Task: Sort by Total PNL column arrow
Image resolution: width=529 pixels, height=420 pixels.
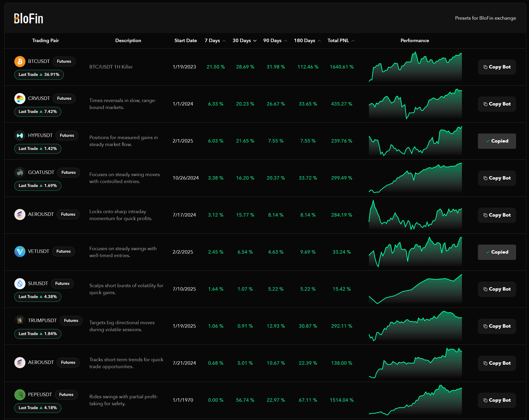Action: (x=353, y=41)
